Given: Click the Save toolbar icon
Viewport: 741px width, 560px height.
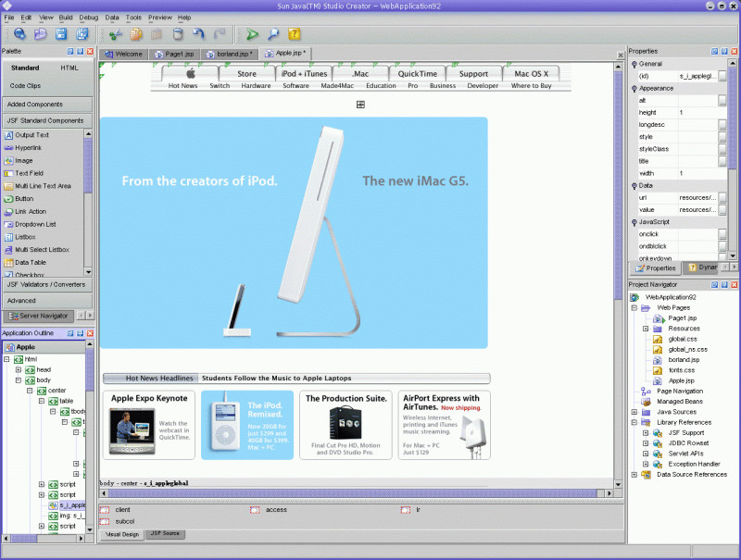Looking at the screenshot, I should (x=61, y=34).
